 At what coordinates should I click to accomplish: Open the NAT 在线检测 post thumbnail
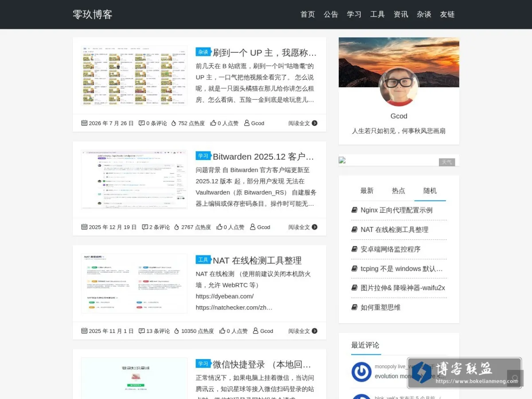pyautogui.click(x=134, y=283)
